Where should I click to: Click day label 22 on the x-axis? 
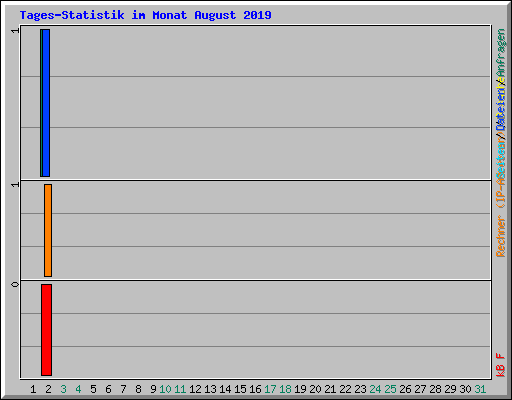(x=345, y=389)
